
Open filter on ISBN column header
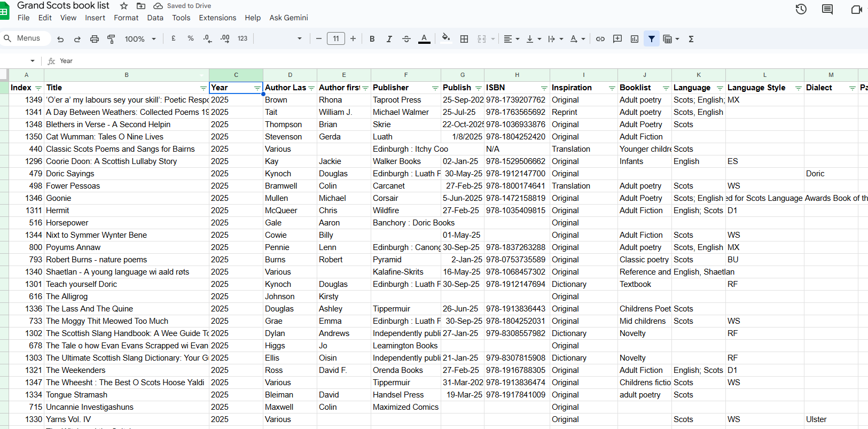click(544, 88)
